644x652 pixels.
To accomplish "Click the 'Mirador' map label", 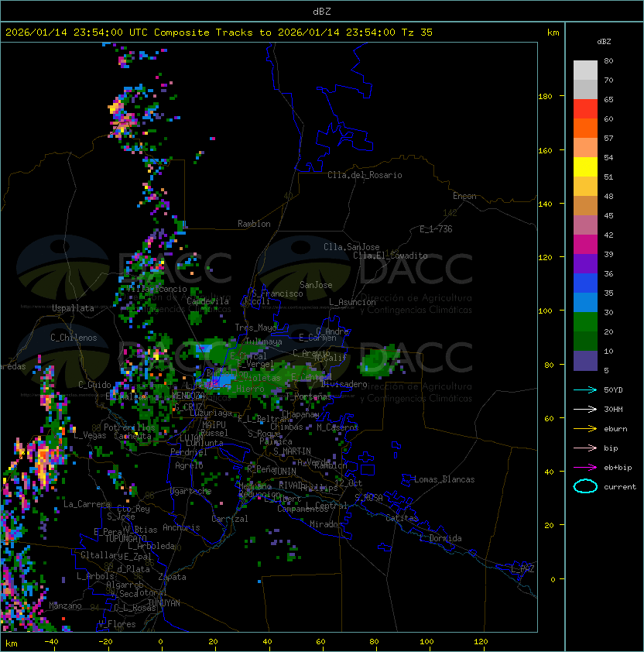I will 327,524.
